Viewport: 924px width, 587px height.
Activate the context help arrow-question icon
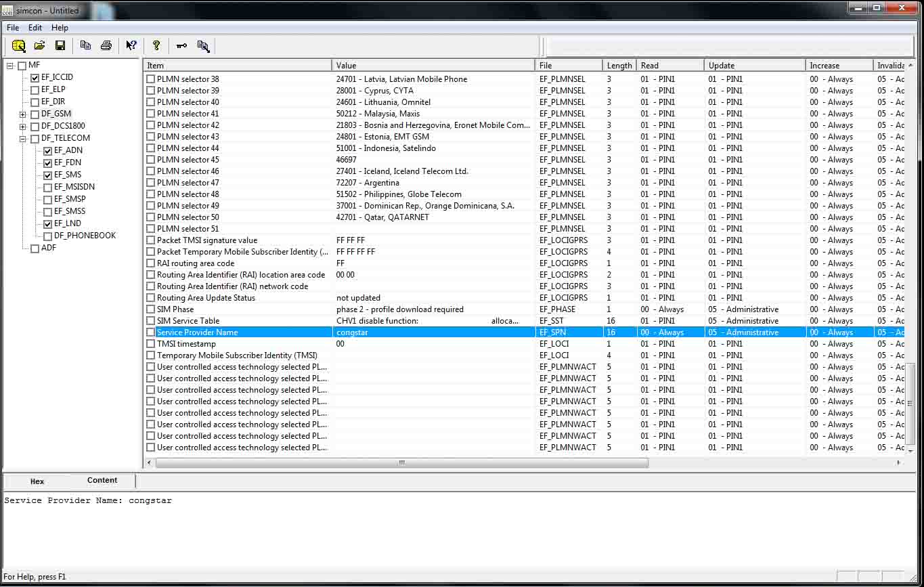click(x=131, y=46)
